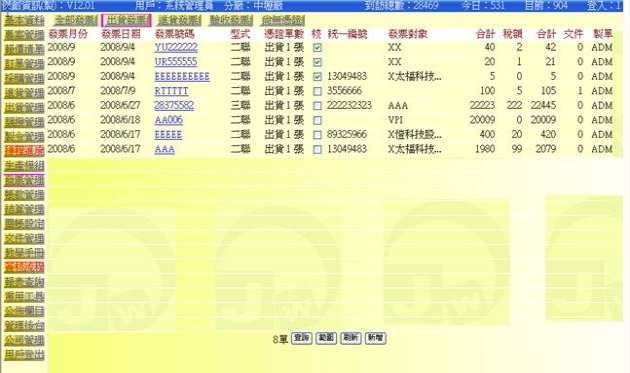Open 報表查詢 in the sidebar

(24, 283)
